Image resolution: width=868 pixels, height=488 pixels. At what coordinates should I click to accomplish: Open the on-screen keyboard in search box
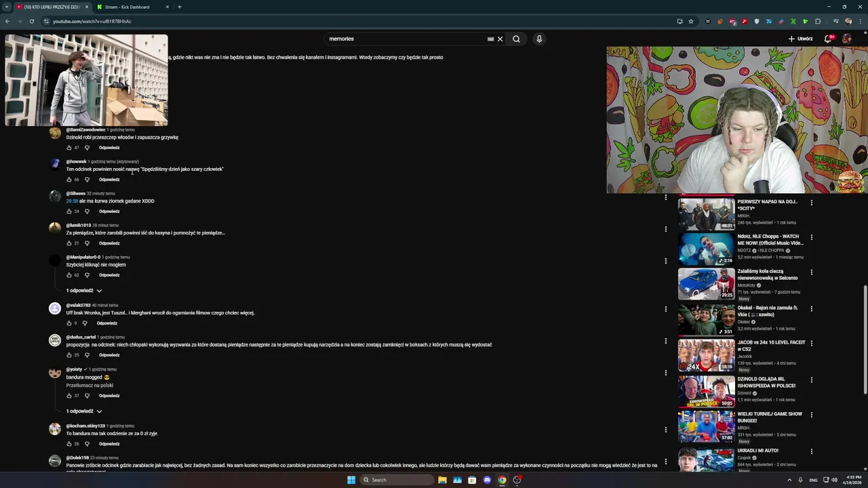click(490, 39)
